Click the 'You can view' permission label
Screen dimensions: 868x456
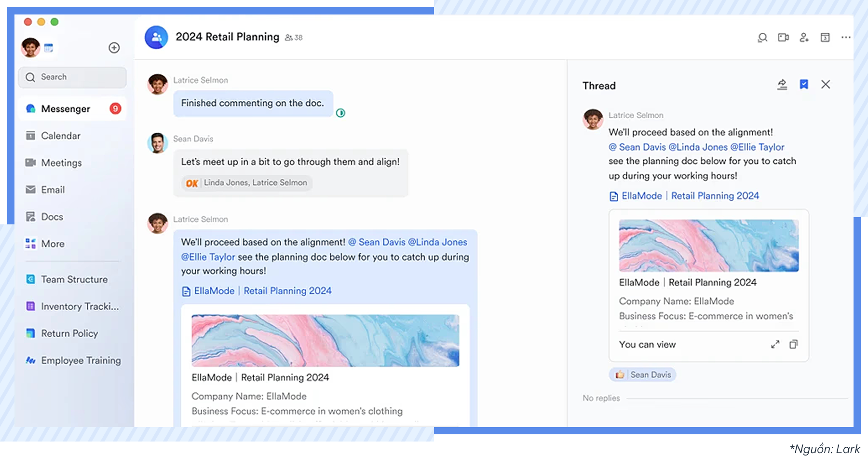[x=647, y=345]
